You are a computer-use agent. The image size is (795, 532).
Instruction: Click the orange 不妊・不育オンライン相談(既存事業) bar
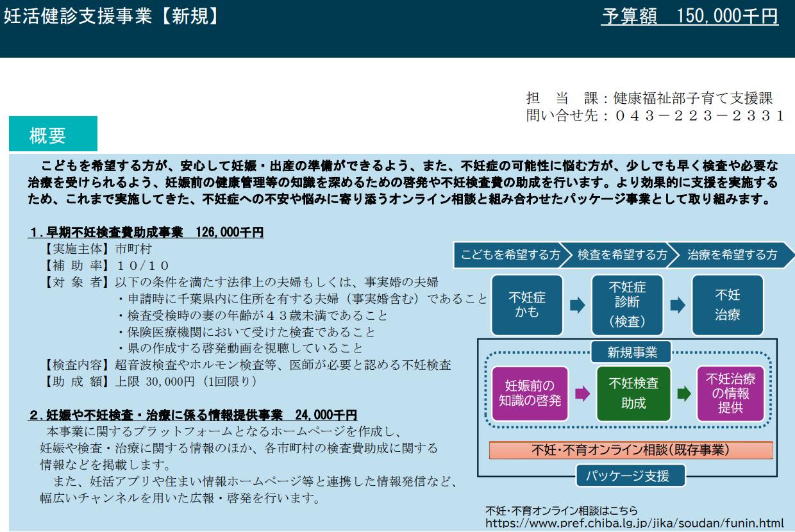tap(631, 450)
